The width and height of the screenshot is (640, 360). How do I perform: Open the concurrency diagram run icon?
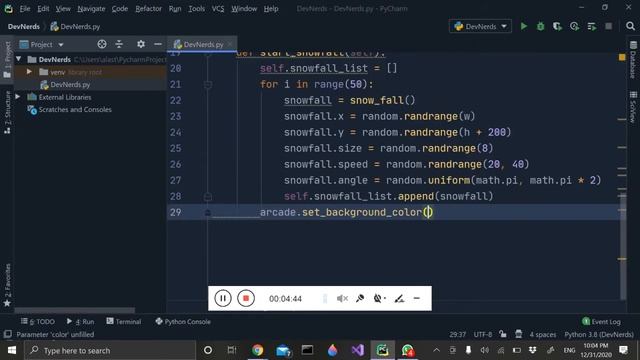pyautogui.click(x=592, y=27)
